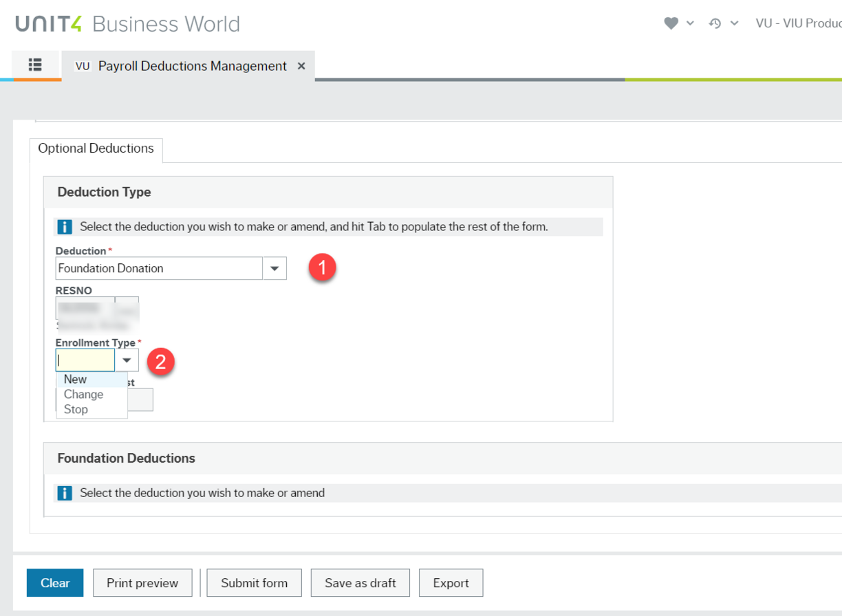
Task: Select the Payroll Deductions Management tab
Action: coord(192,66)
